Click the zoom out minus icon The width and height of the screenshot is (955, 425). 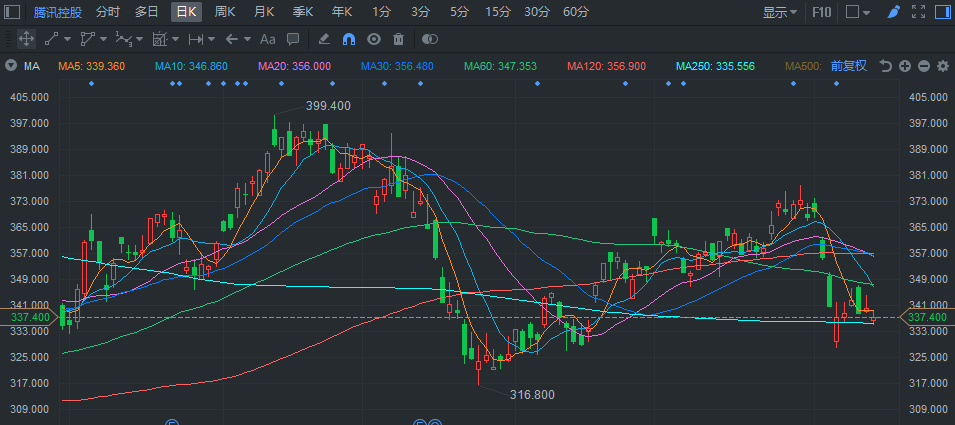click(x=924, y=66)
